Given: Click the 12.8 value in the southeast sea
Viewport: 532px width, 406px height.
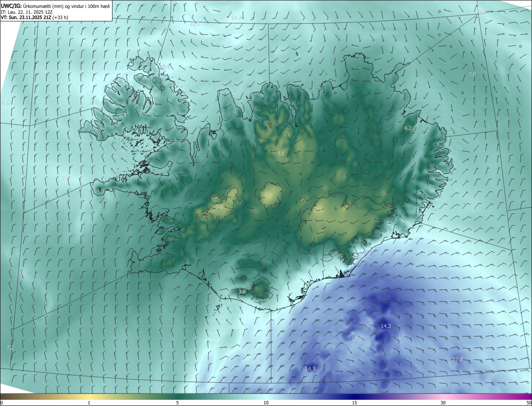Looking at the screenshot, I should (x=458, y=359).
